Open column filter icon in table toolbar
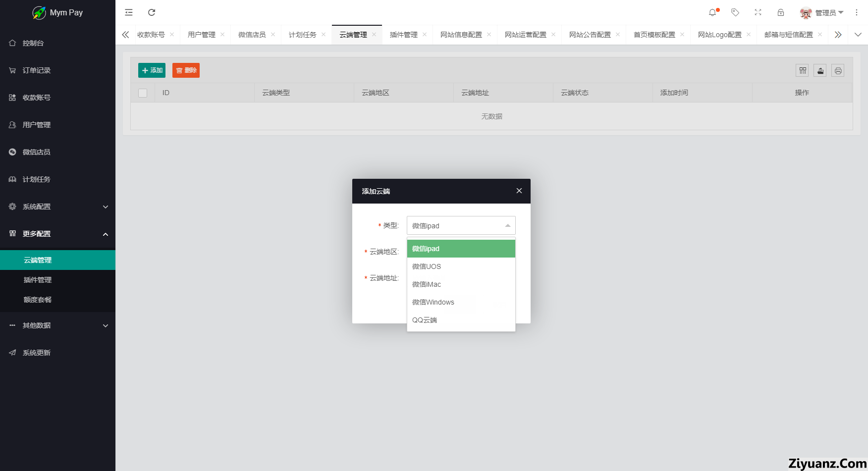 (803, 70)
